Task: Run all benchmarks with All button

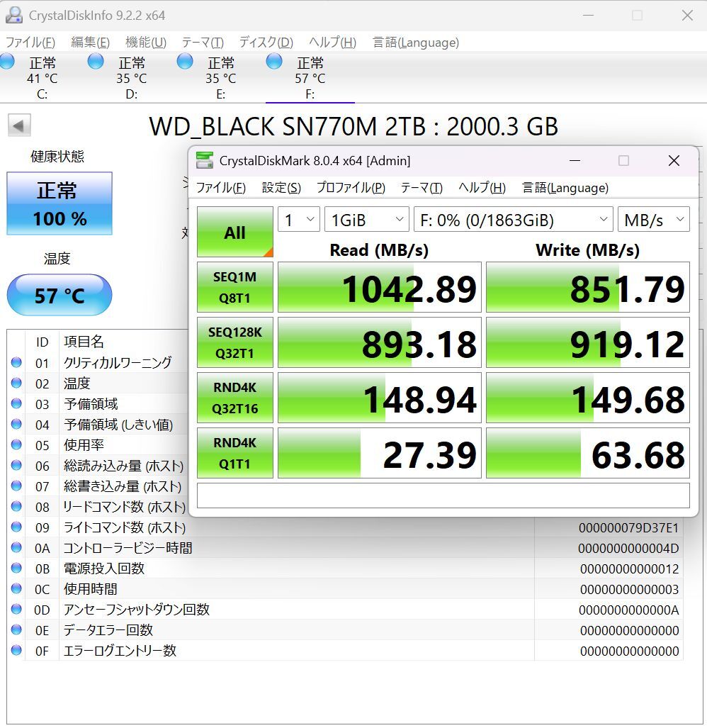Action: pos(234,233)
